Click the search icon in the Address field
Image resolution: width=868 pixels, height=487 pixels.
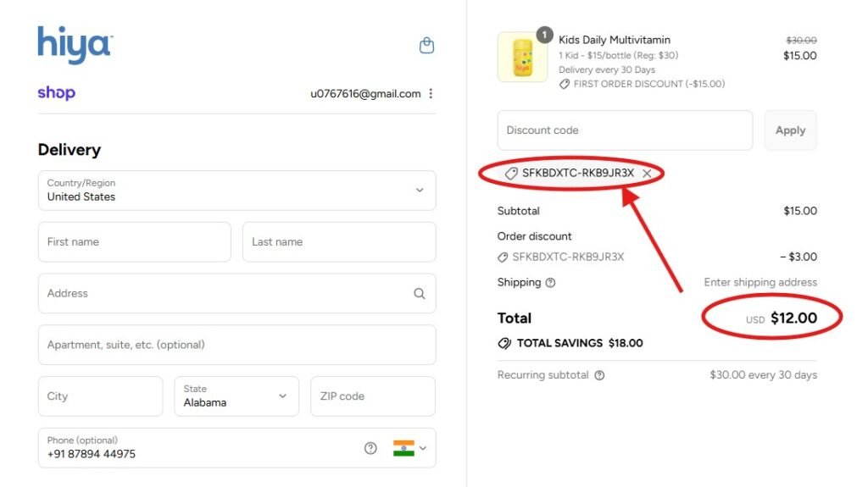(420, 293)
